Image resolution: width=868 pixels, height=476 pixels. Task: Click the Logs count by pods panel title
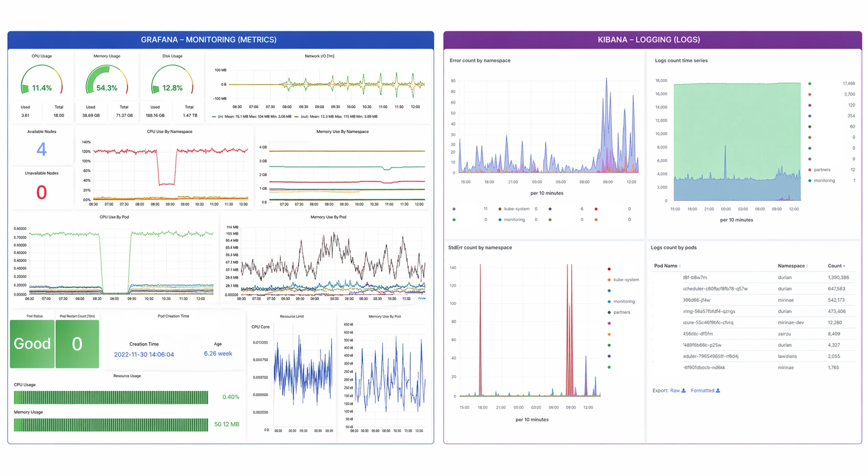tap(674, 247)
